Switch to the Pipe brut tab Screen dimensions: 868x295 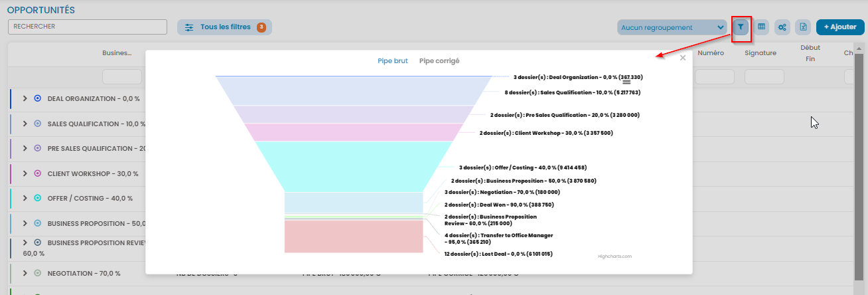pos(393,61)
